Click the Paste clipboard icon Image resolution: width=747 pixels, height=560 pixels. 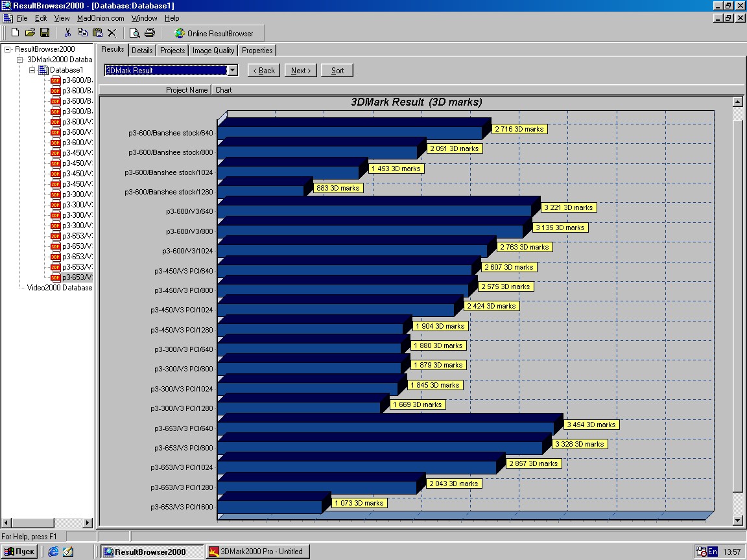98,33
